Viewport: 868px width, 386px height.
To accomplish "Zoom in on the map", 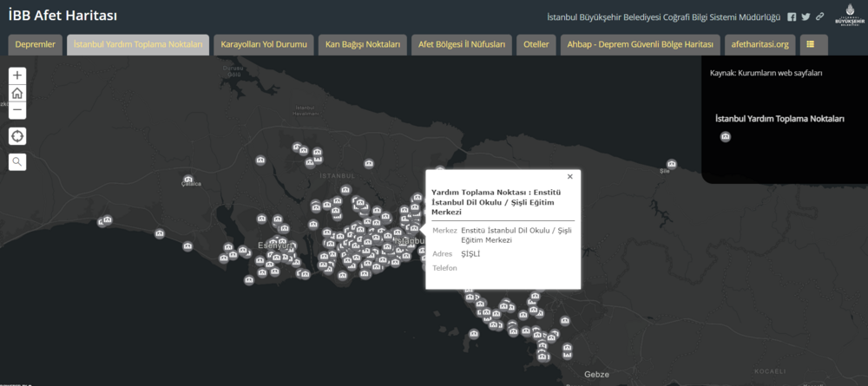I will pos(18,75).
